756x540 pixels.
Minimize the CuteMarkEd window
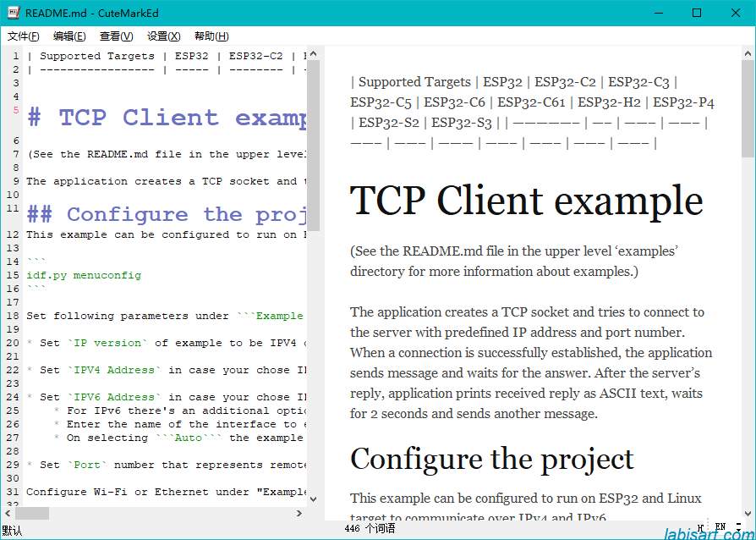(x=659, y=13)
